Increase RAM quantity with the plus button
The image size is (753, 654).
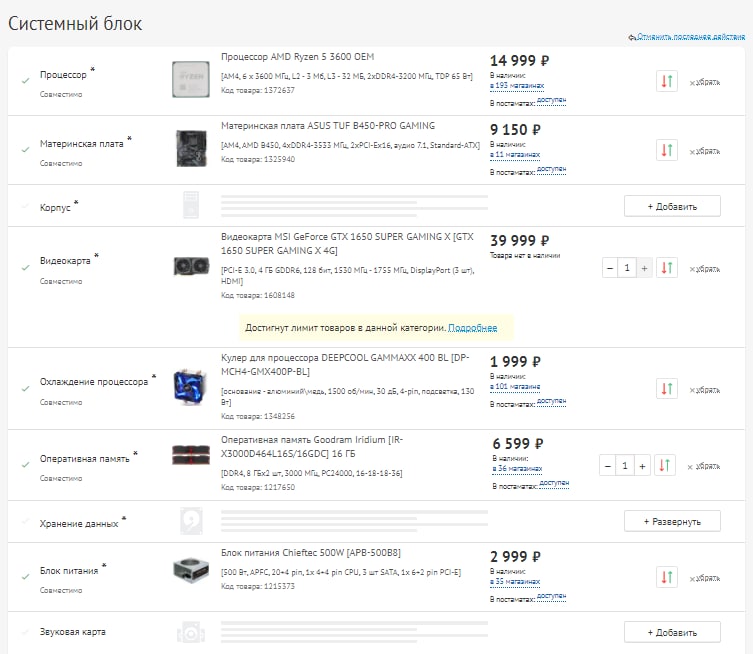tap(642, 465)
